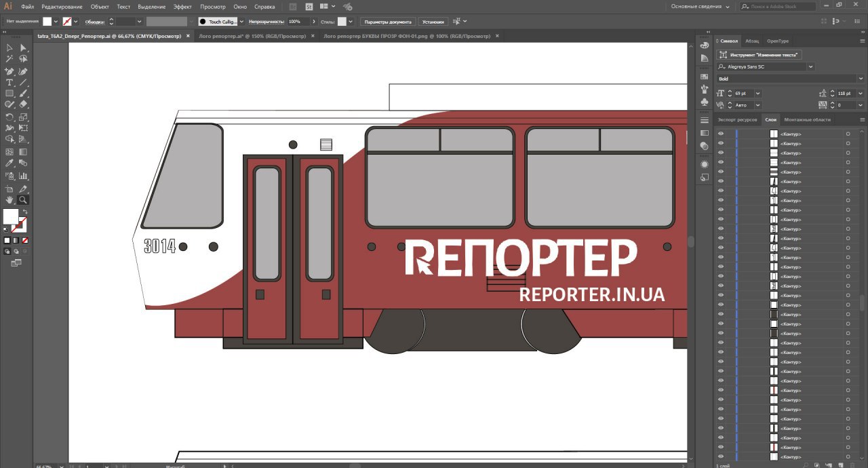
Task: Select the Lasso tool
Action: (x=23, y=59)
